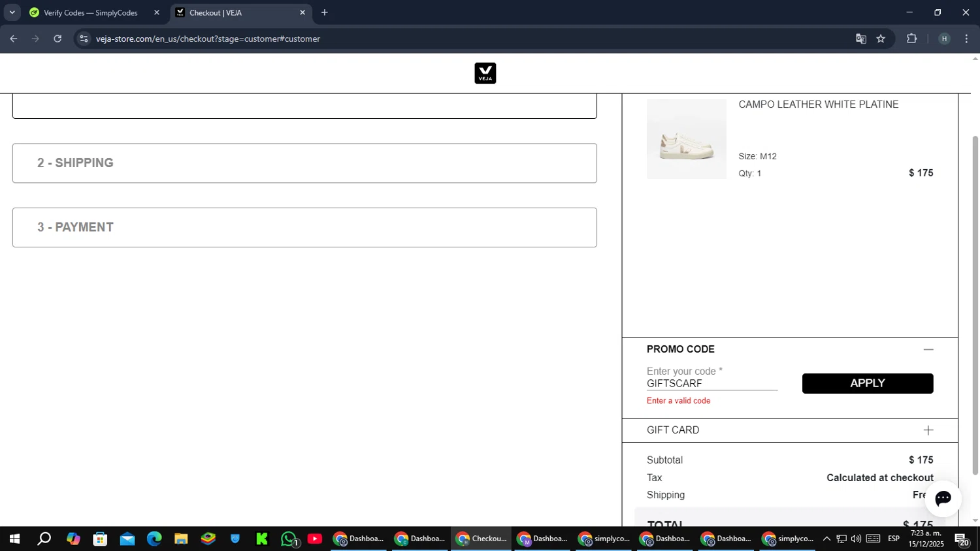
Task: Open File Explorer from taskbar
Action: point(181,539)
